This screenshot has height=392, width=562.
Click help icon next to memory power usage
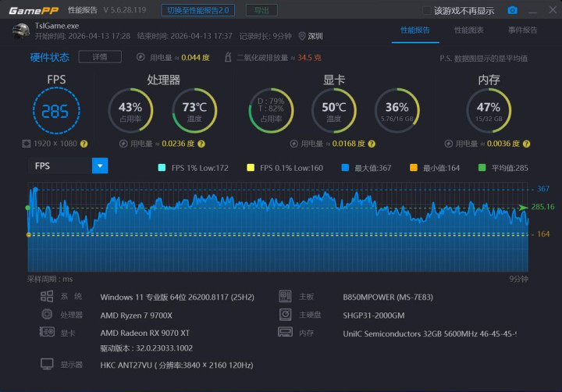[x=526, y=144]
